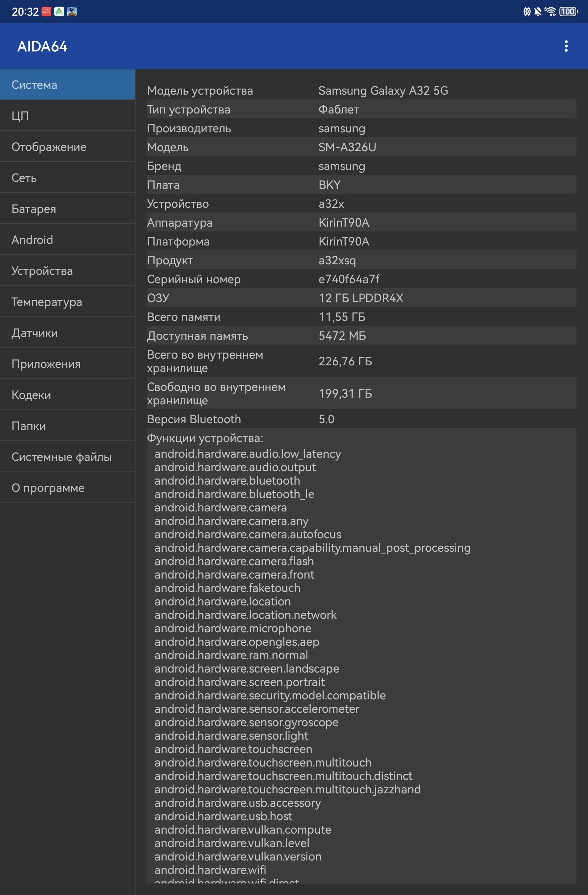588x895 pixels.
Task: Tap the battery 100 indicator
Action: tap(568, 12)
